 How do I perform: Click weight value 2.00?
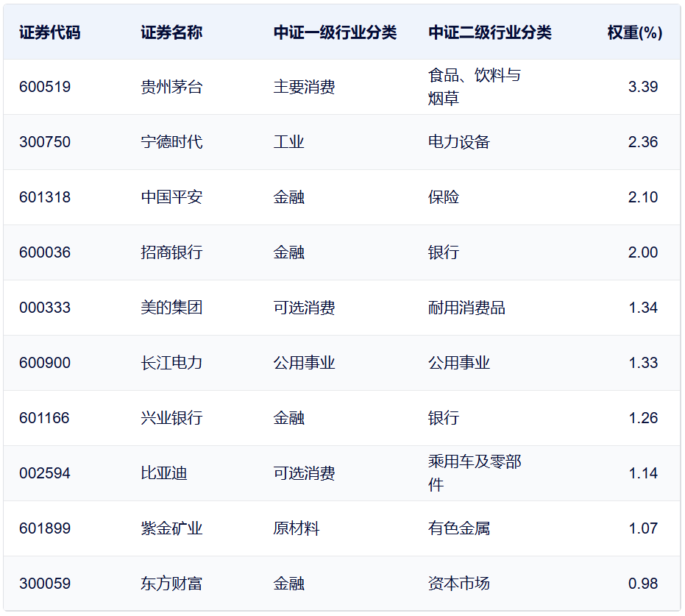click(x=642, y=252)
